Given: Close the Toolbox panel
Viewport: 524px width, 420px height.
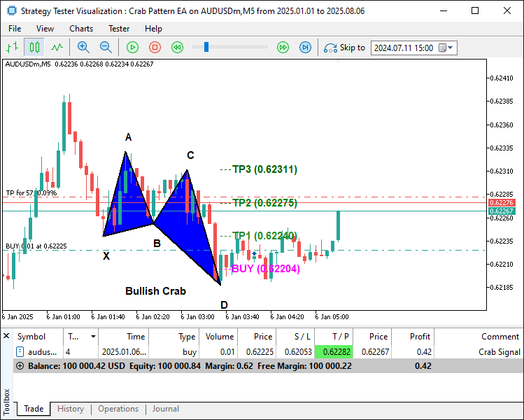Looking at the screenshot, I should point(6,336).
